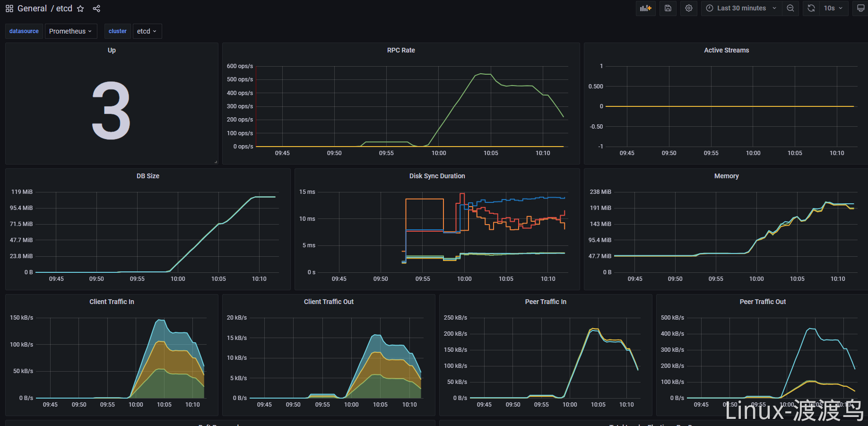Click the 600 ops/s axis label
Image resolution: width=868 pixels, height=426 pixels.
point(240,66)
